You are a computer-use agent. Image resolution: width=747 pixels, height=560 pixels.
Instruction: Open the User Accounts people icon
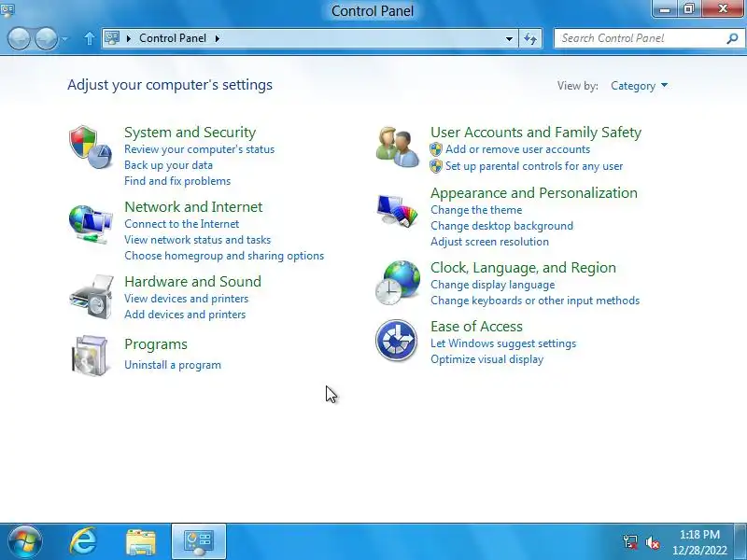coord(398,147)
